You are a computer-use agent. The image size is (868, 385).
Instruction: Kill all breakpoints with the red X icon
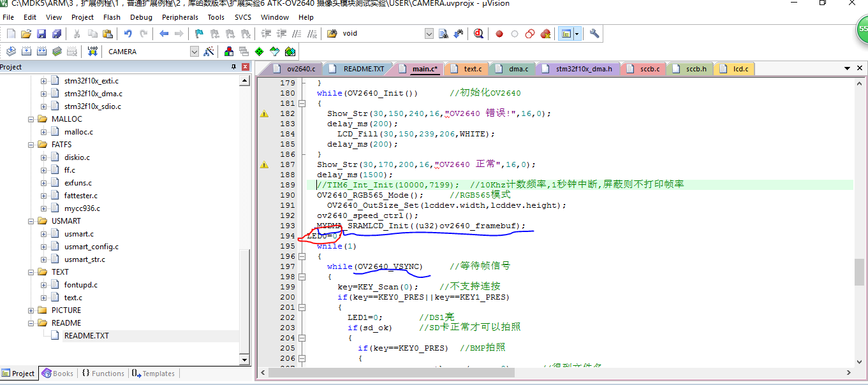[x=545, y=34]
